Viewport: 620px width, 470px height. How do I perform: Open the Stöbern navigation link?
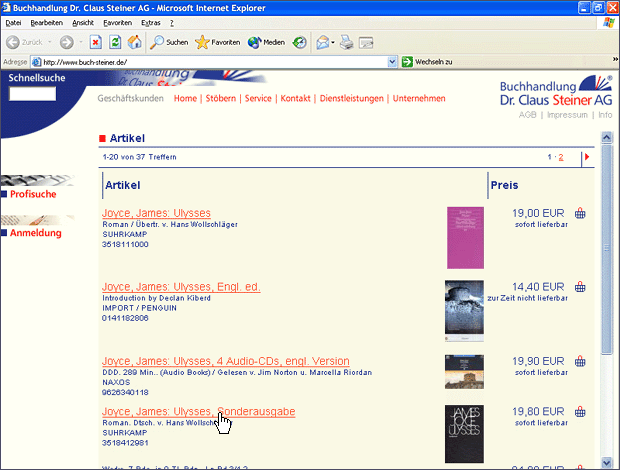pos(221,98)
